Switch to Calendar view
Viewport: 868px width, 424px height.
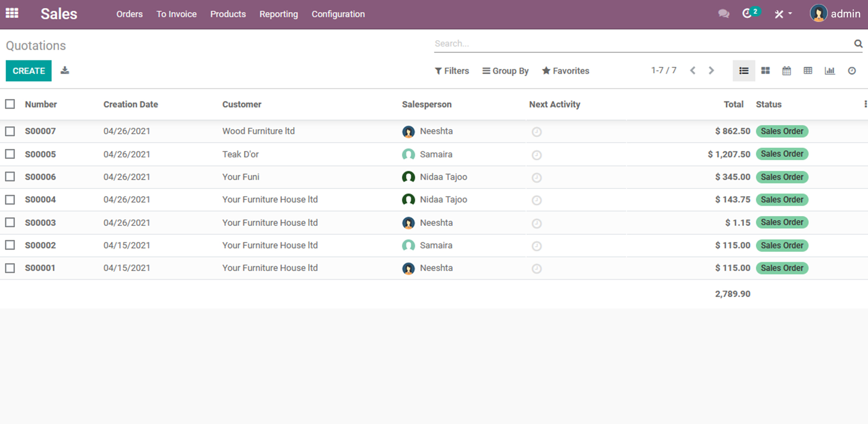pos(786,71)
